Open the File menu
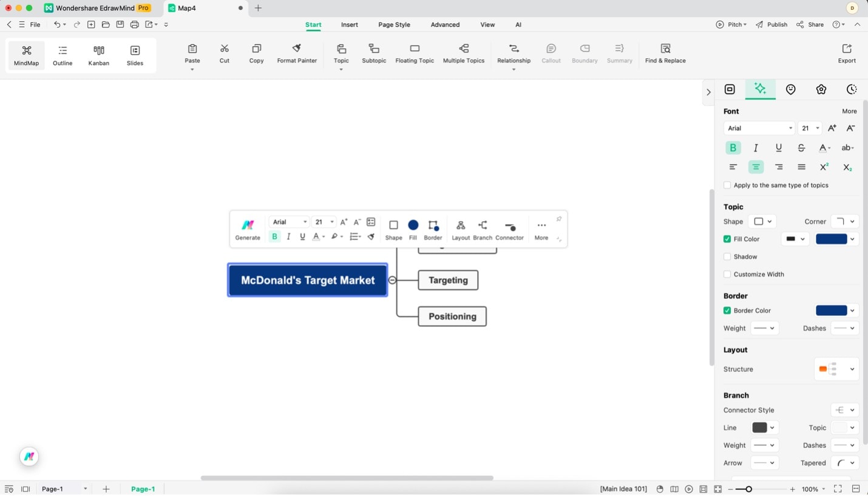 (x=35, y=25)
